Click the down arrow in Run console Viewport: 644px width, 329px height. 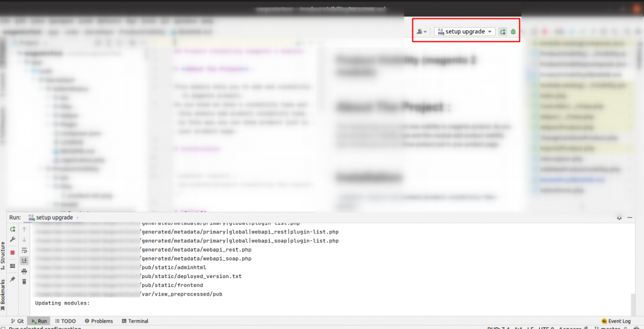click(25, 240)
